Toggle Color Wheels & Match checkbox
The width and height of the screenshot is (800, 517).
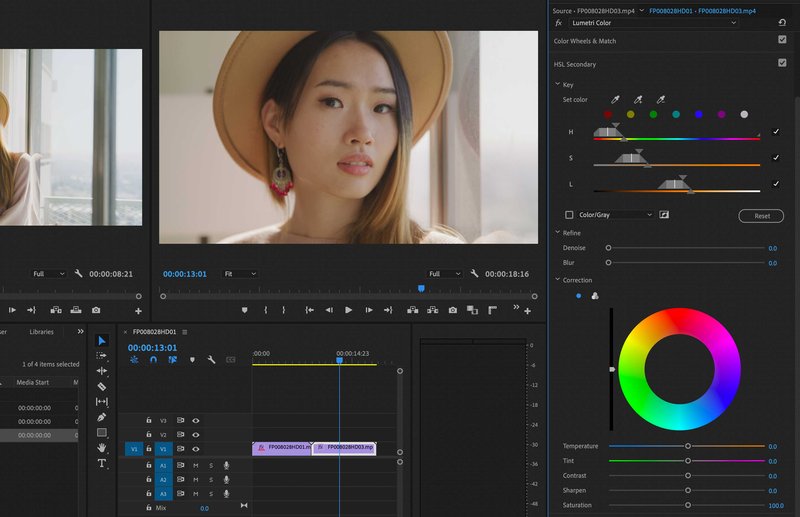[782, 39]
